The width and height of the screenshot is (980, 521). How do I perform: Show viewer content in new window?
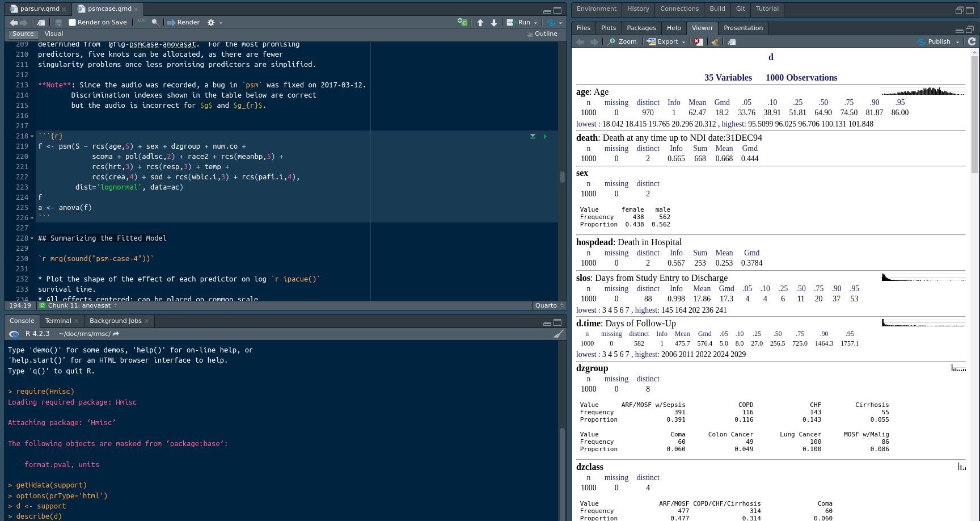(732, 42)
